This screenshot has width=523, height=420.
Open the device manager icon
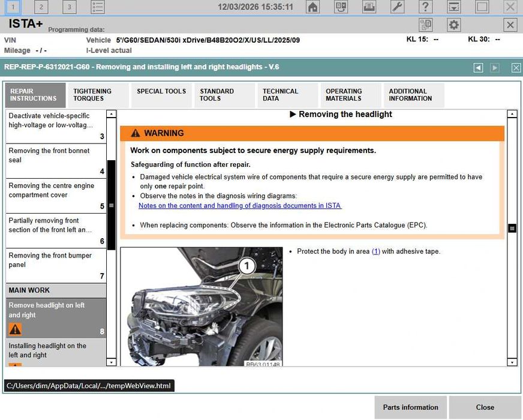pyautogui.click(x=341, y=7)
